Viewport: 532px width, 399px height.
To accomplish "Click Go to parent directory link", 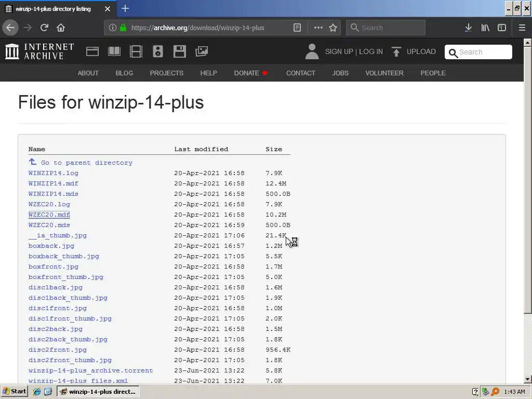I will click(x=87, y=163).
